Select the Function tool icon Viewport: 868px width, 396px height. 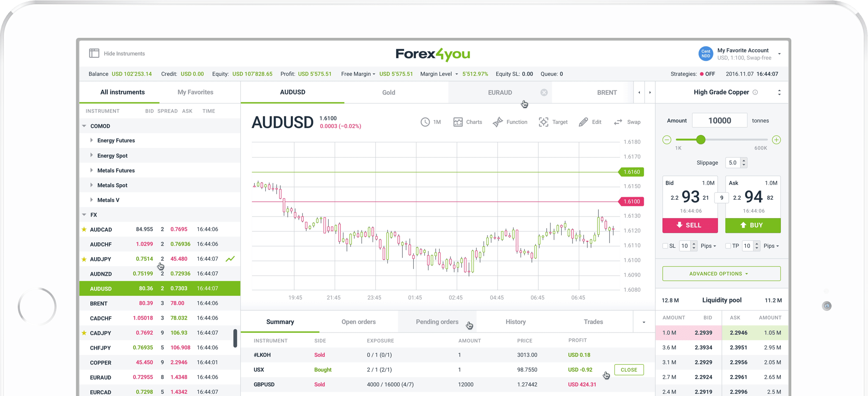(498, 122)
